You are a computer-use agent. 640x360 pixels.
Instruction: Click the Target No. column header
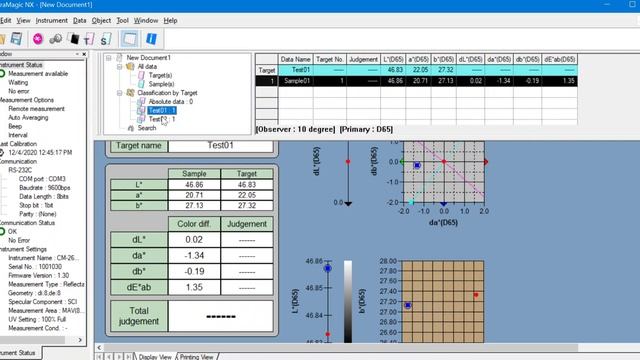[x=330, y=59]
